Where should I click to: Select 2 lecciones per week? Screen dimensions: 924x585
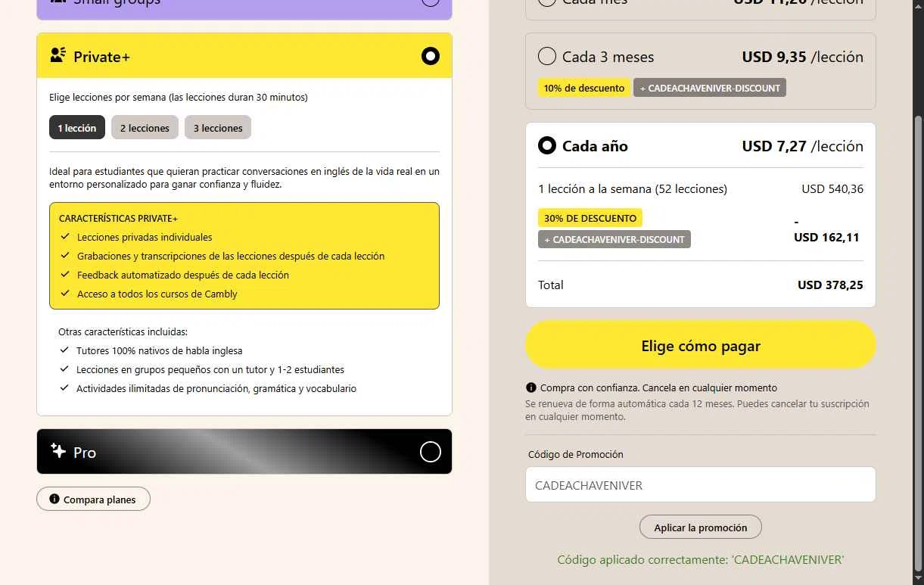click(145, 128)
